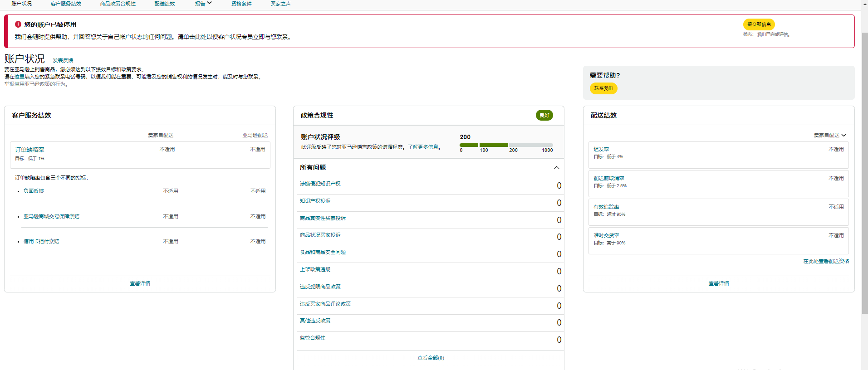Open the 订单缺陷率 metric link
Image resolution: width=868 pixels, height=370 pixels.
point(29,150)
